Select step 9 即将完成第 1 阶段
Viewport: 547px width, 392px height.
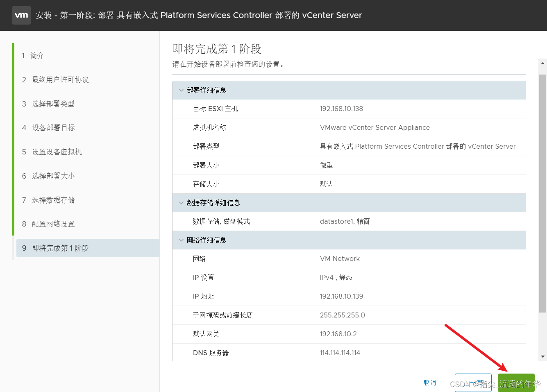[88, 248]
